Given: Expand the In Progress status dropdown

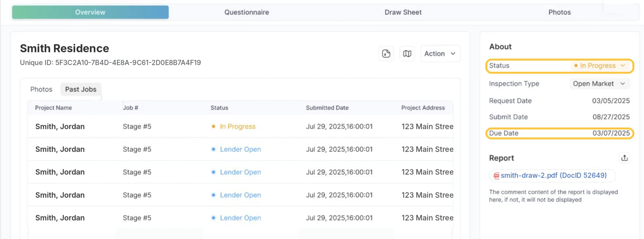Looking at the screenshot, I should [x=600, y=66].
